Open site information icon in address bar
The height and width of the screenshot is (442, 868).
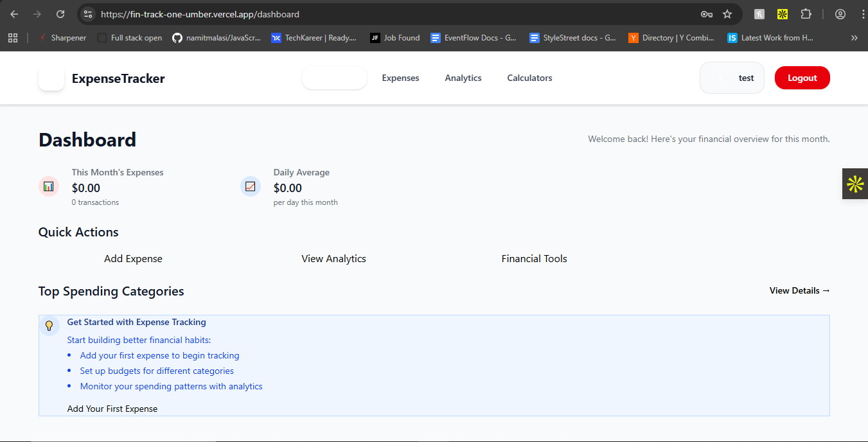point(88,14)
